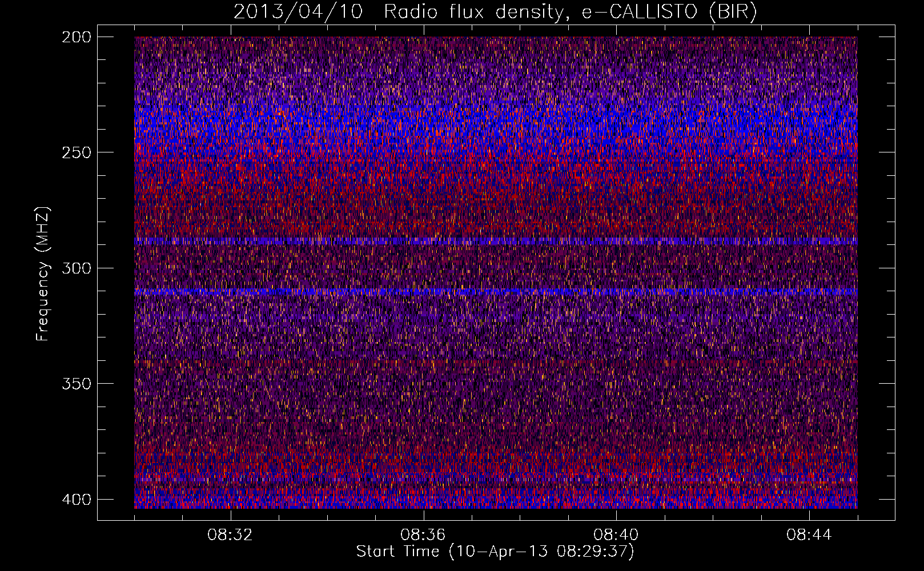Click the 08:36 time axis label

pyautogui.click(x=423, y=535)
